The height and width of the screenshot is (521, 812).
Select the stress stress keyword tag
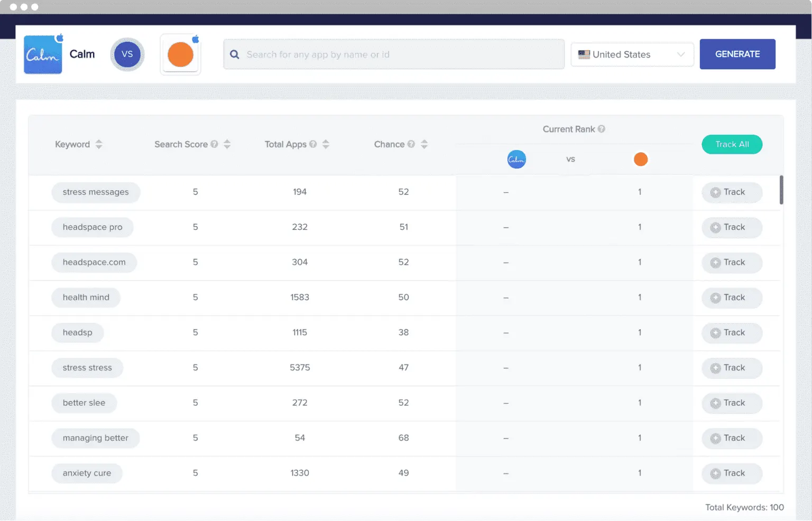coord(87,368)
